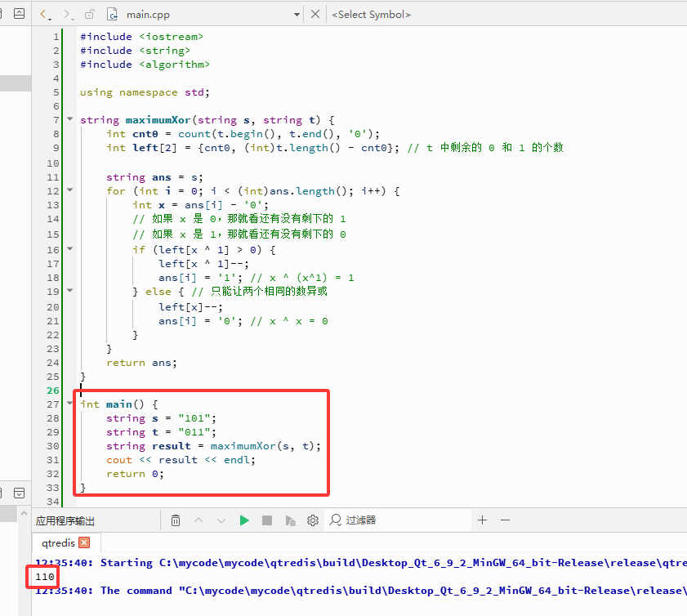
Task: Open application output settings gear
Action: (x=312, y=520)
